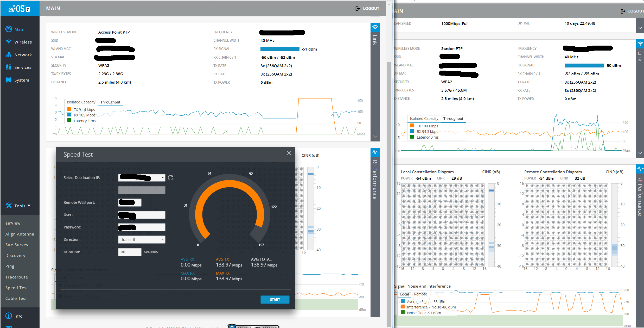This screenshot has height=328, width=644.
Task: Click the left window vertical scrollbar
Action: point(389,182)
